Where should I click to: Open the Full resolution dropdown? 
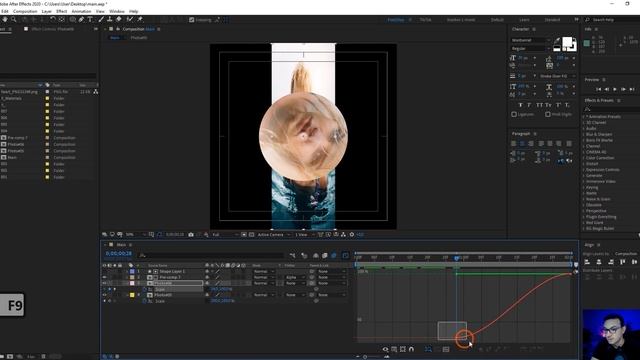point(225,235)
